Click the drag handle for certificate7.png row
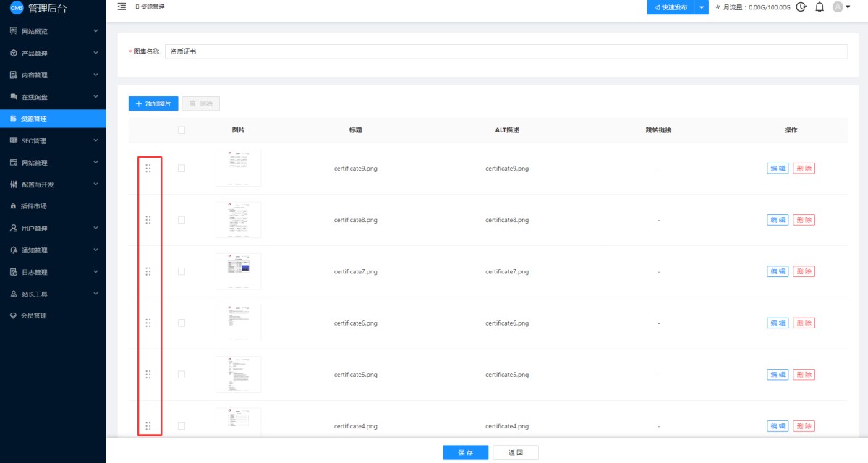The image size is (868, 463). point(148,271)
